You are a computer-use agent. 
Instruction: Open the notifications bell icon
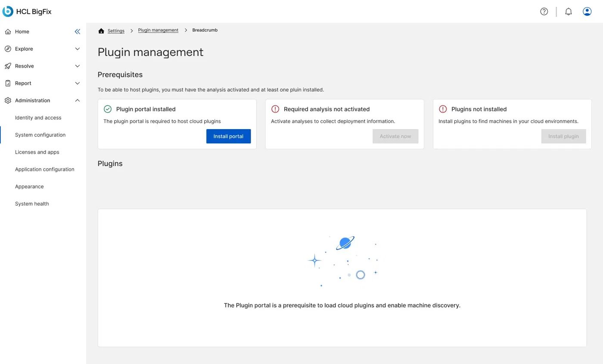(569, 12)
